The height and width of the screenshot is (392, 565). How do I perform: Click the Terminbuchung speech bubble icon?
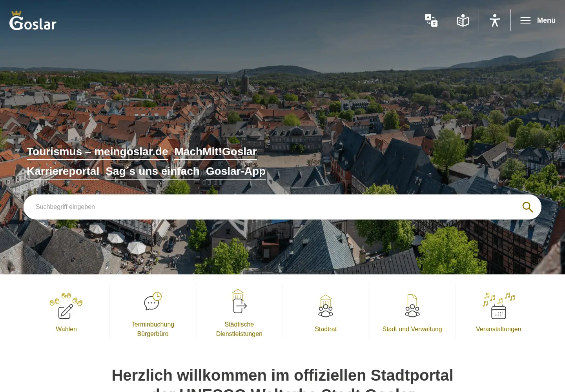tap(153, 301)
